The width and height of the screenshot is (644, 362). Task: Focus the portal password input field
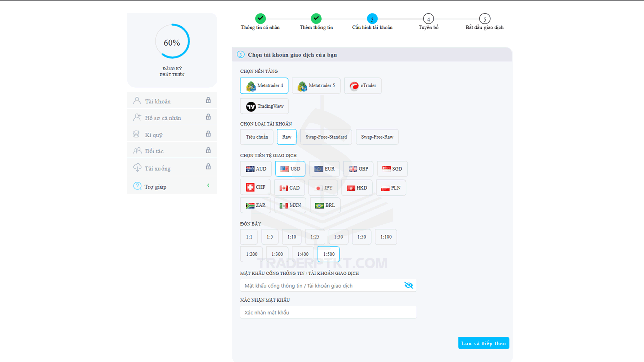tap(328, 285)
